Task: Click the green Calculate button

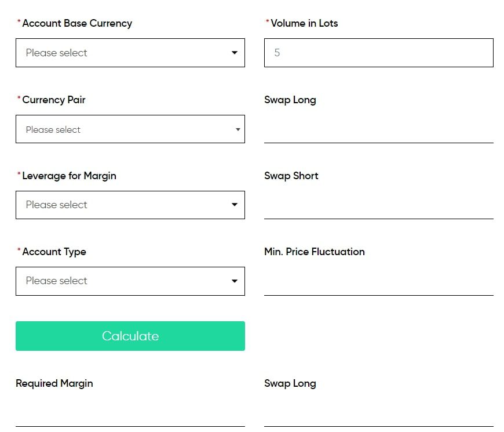Action: pyautogui.click(x=130, y=336)
